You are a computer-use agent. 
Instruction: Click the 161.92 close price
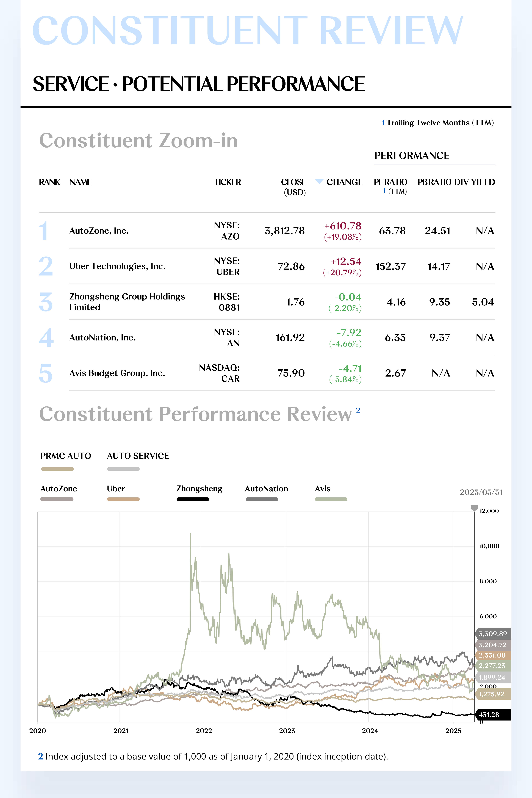click(x=290, y=338)
